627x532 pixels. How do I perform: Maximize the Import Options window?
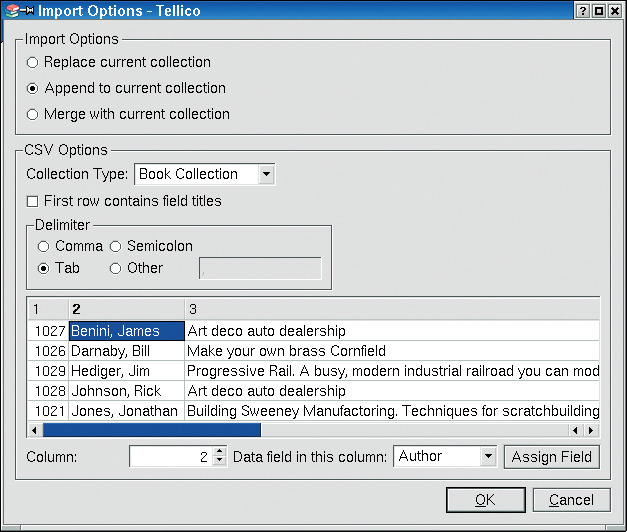[599, 11]
